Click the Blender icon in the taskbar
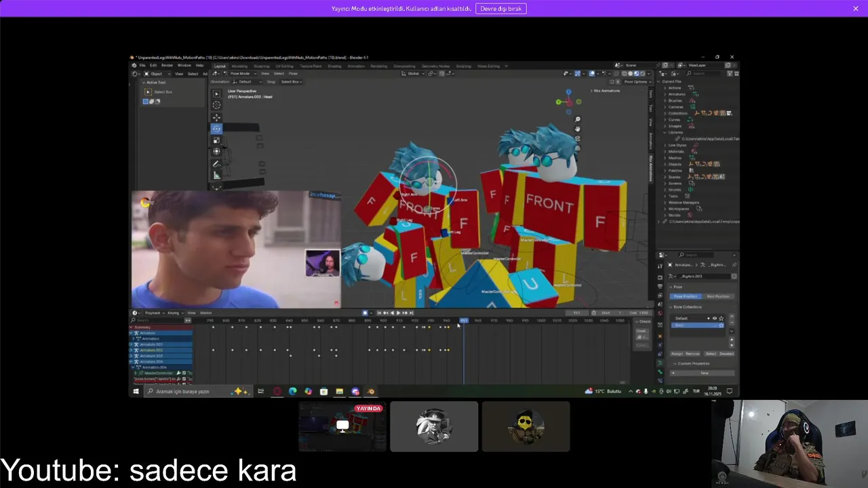Screen dimensions: 868x488 pyautogui.click(x=370, y=391)
